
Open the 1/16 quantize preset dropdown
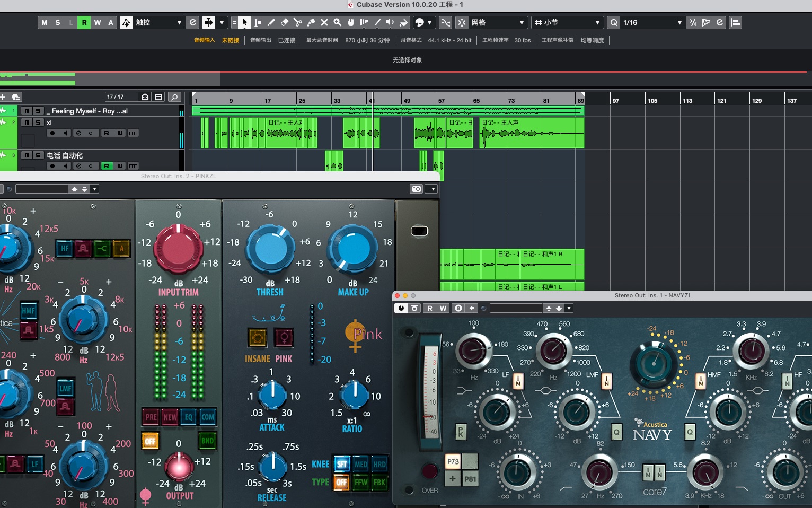coord(652,22)
